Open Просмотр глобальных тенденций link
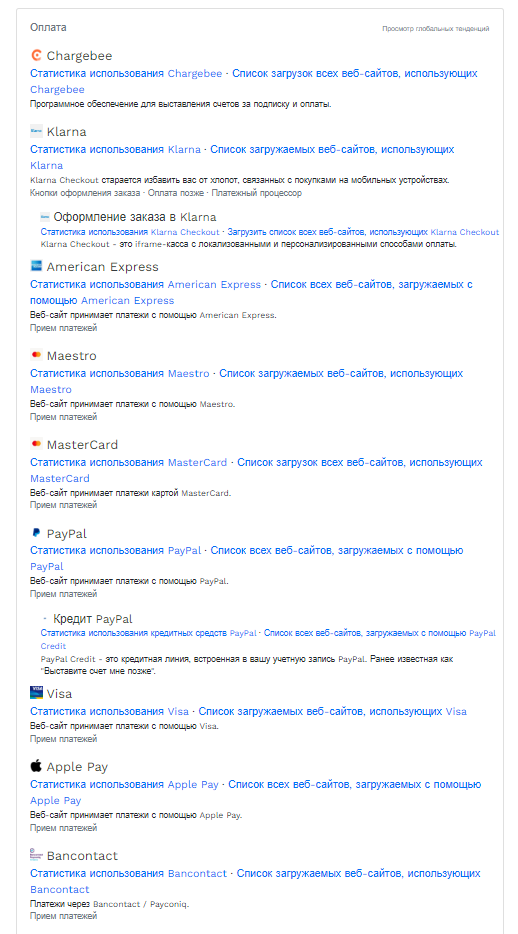The height and width of the screenshot is (934, 518). [436, 29]
